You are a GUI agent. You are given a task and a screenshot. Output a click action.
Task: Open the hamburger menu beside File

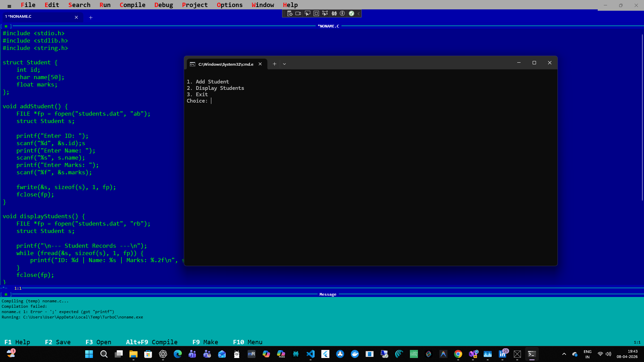[9, 6]
